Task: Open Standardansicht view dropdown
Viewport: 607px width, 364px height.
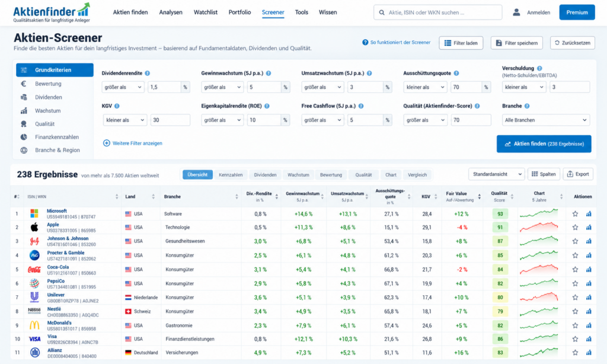Action: (x=497, y=174)
